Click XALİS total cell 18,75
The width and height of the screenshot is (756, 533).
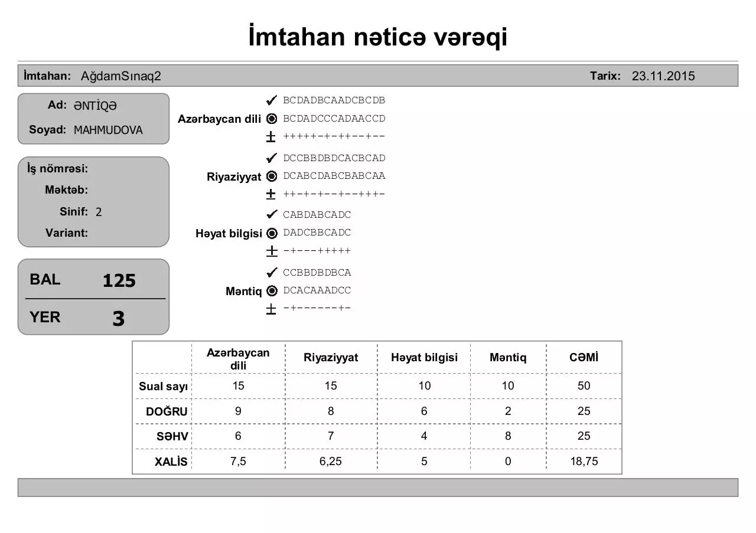(x=584, y=462)
